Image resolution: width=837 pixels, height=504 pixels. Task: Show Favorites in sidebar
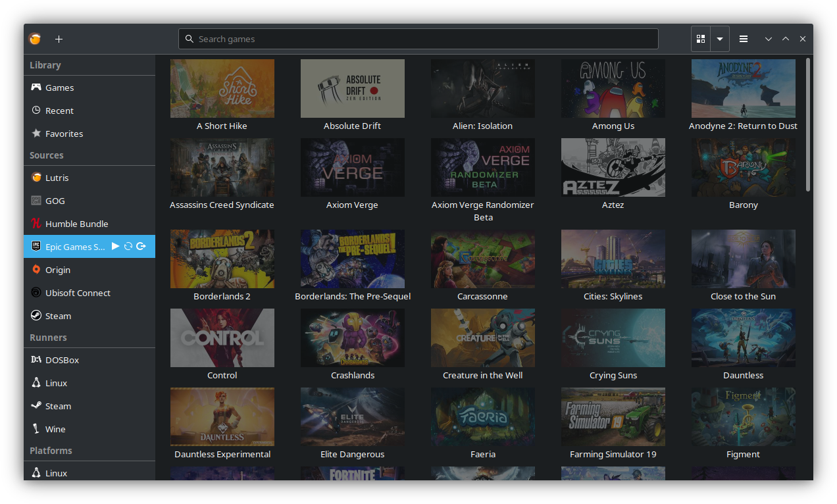(x=89, y=134)
